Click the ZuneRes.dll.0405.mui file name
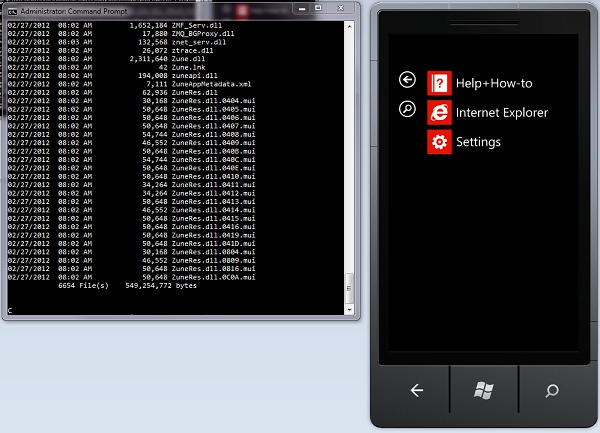This screenshot has width=600, height=433. coord(214,109)
